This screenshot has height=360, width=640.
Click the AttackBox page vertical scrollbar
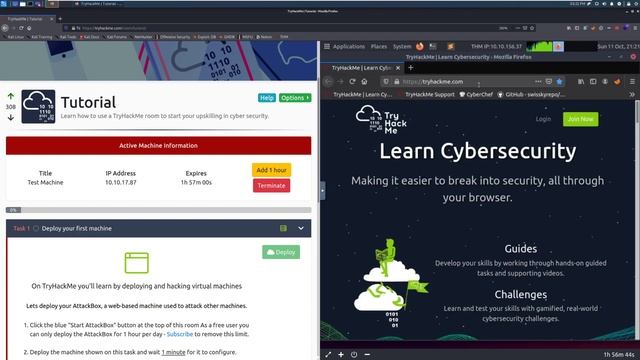coord(637,220)
